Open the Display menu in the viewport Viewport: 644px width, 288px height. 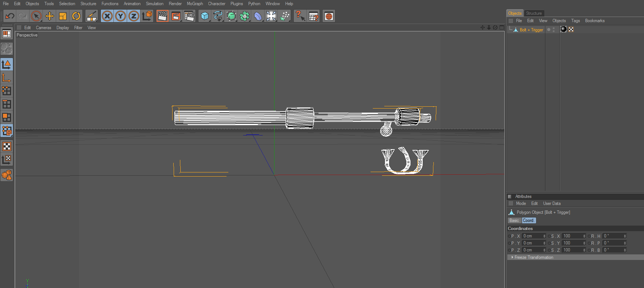pyautogui.click(x=62, y=28)
